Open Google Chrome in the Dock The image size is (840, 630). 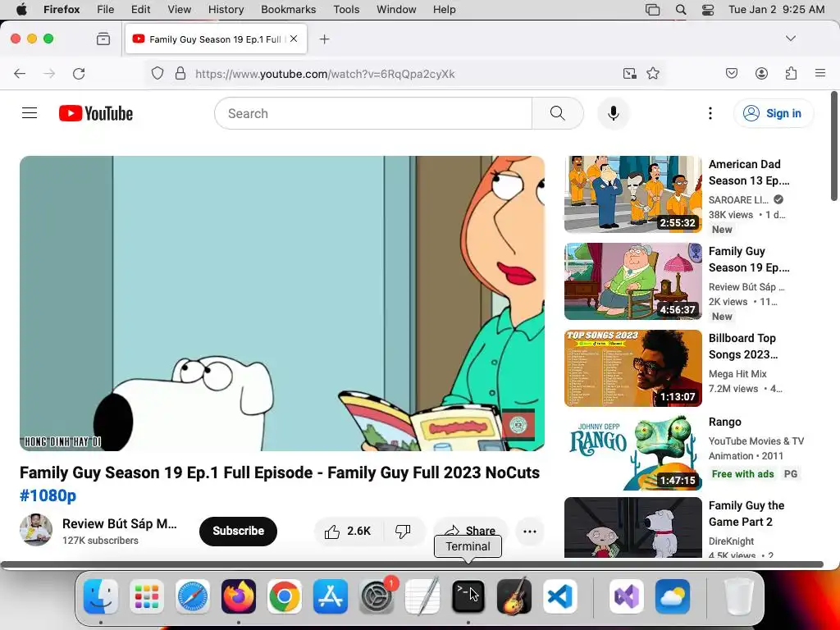(285, 596)
